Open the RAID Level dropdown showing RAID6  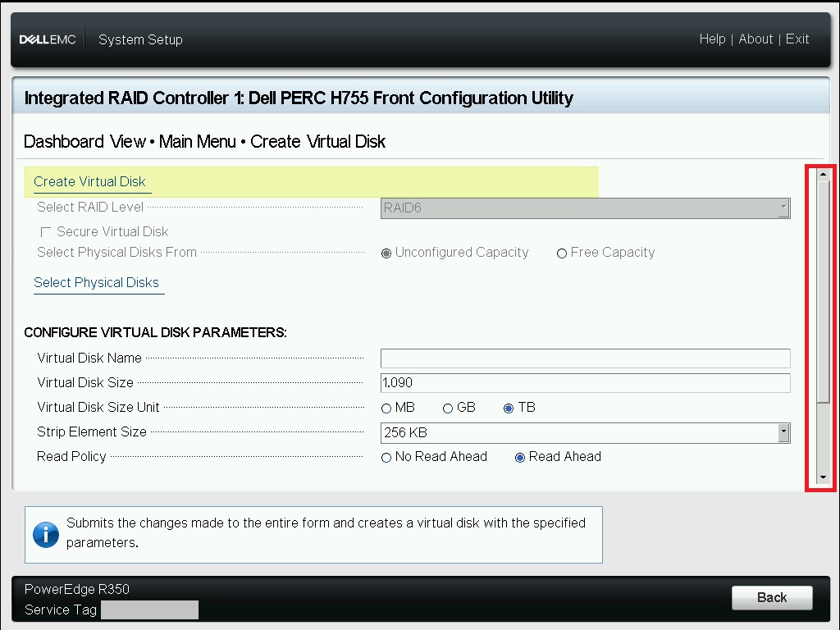point(585,208)
